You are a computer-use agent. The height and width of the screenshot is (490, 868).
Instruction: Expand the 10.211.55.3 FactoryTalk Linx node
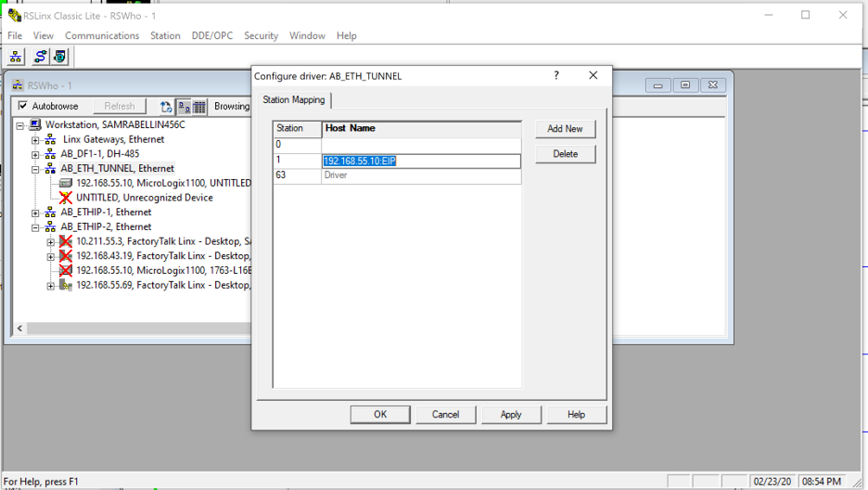click(50, 242)
